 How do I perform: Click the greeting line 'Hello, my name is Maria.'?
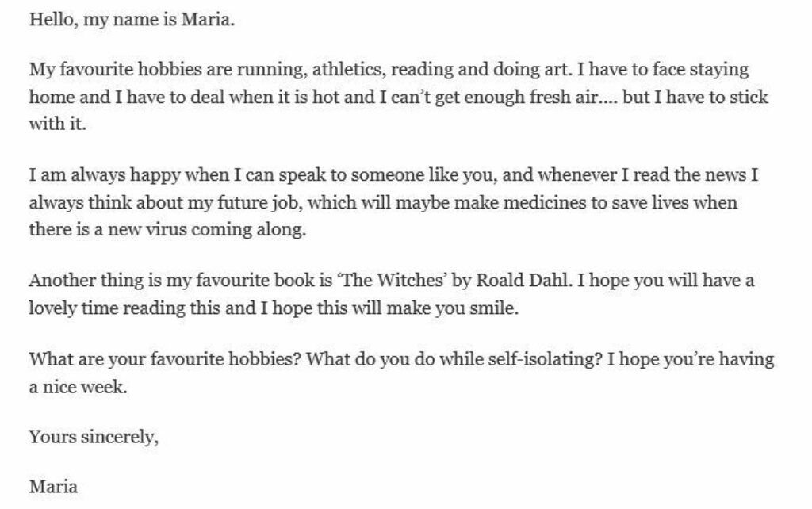tap(132, 20)
